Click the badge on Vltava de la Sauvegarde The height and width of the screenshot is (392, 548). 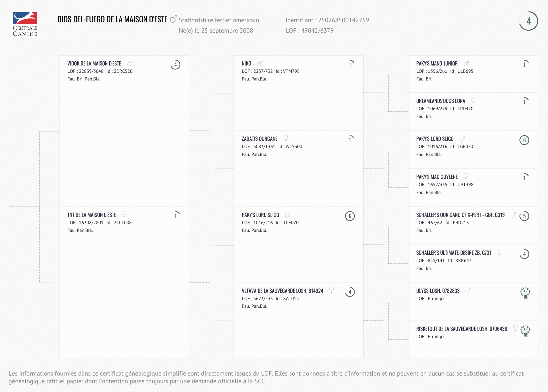[x=350, y=292]
